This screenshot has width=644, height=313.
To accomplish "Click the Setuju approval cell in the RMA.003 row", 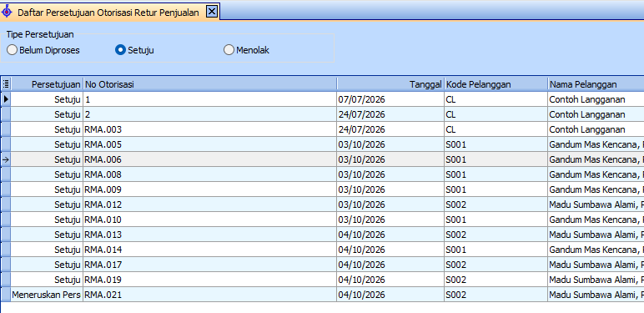I will [47, 129].
